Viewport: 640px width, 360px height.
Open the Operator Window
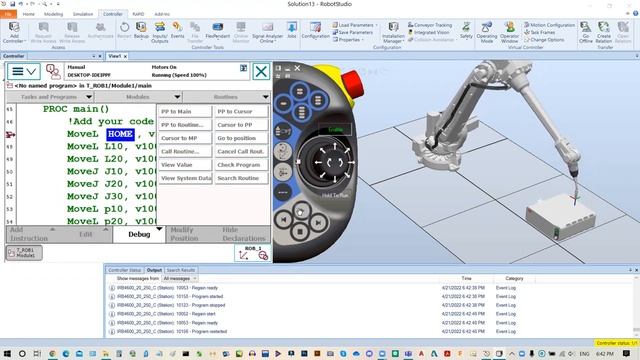tap(509, 32)
